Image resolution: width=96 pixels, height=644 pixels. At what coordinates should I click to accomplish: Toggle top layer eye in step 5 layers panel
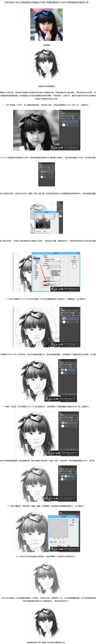click(x=61, y=319)
